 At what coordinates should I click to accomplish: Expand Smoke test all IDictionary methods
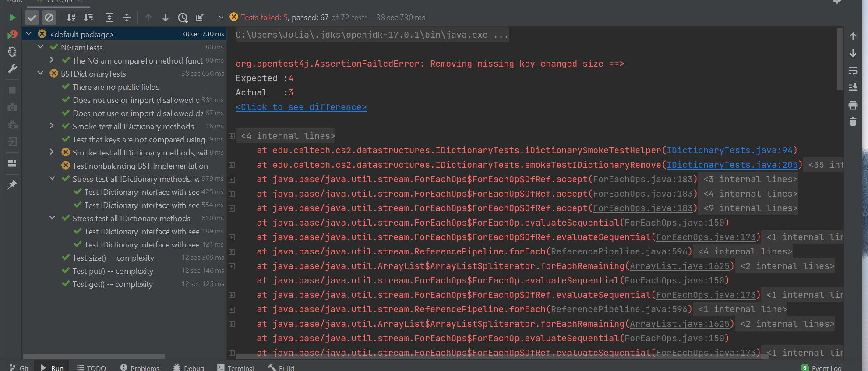(x=52, y=126)
